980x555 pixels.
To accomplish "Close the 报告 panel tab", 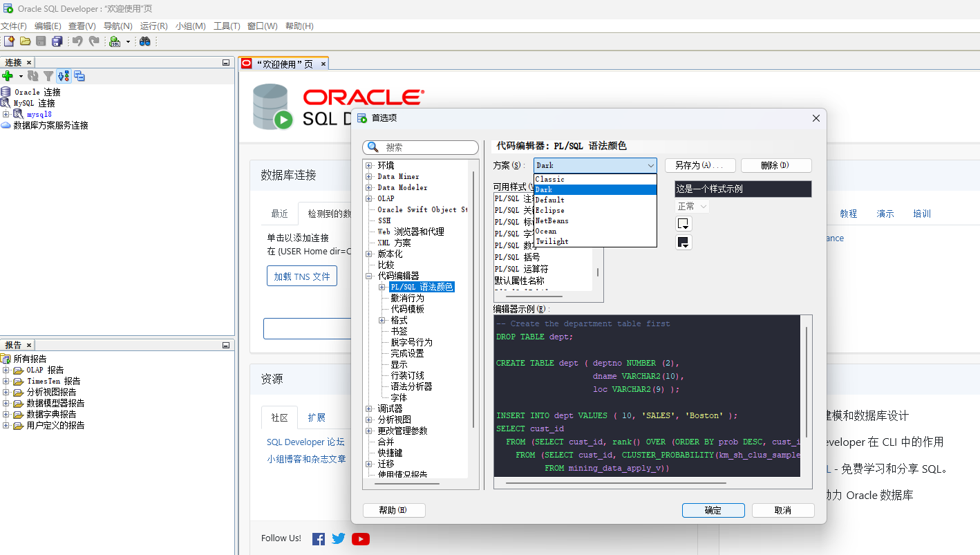I will [29, 345].
